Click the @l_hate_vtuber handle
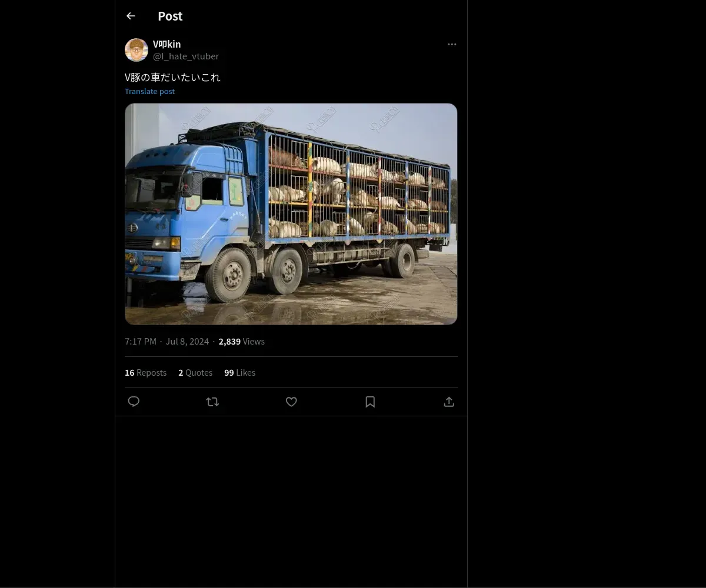This screenshot has height=588, width=706. tap(186, 56)
